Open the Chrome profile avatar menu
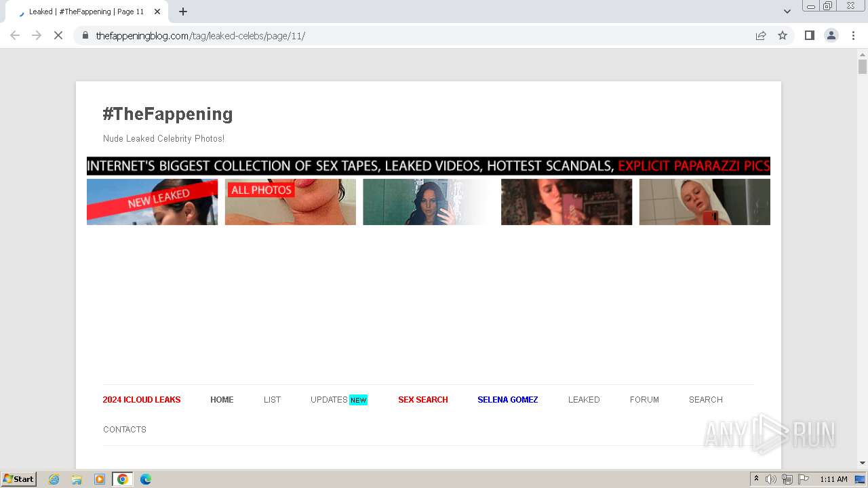The image size is (868, 488). tap(831, 35)
